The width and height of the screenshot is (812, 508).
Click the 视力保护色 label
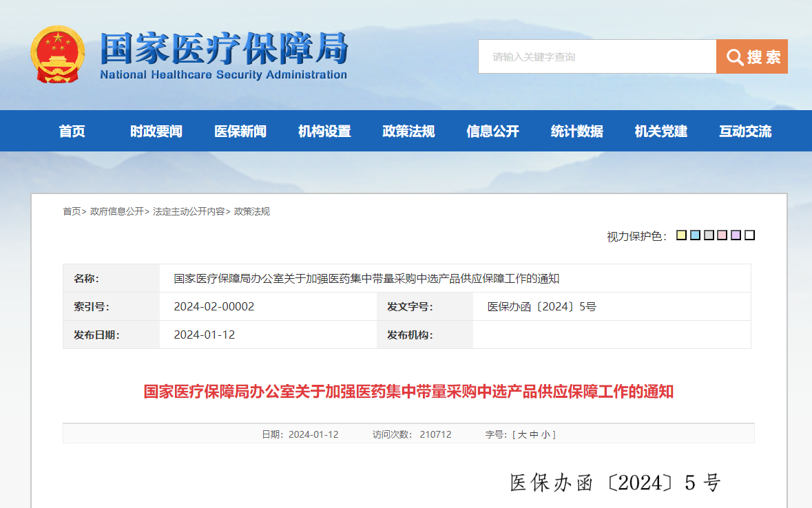(x=636, y=236)
